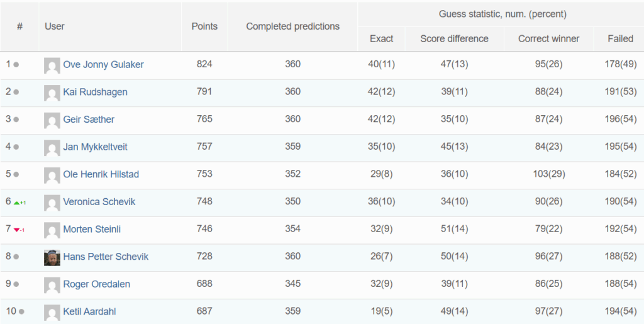
Task: Click the Exact column header
Action: click(382, 38)
